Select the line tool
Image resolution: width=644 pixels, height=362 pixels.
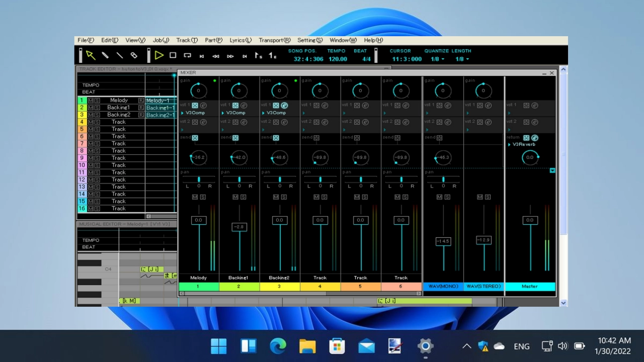[120, 55]
